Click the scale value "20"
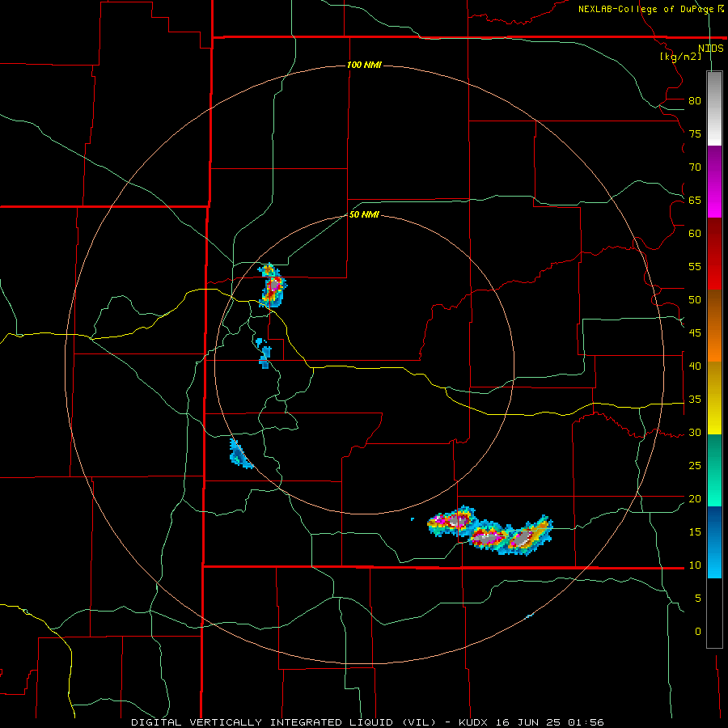This screenshot has height=728, width=728. [695, 498]
